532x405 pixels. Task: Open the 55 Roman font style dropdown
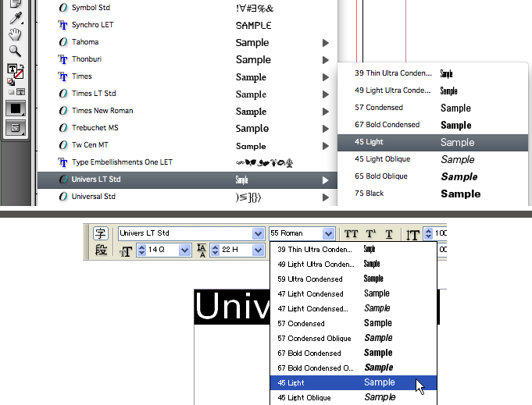328,233
